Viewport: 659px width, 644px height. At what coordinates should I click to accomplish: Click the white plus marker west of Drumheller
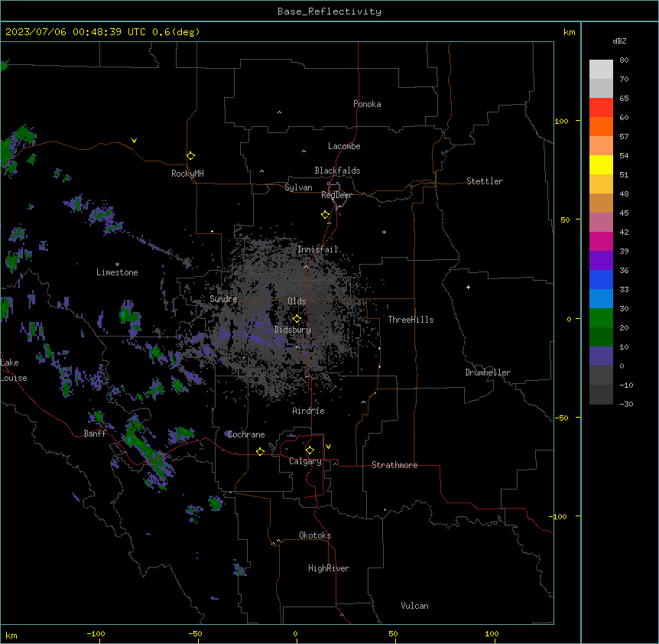click(468, 287)
